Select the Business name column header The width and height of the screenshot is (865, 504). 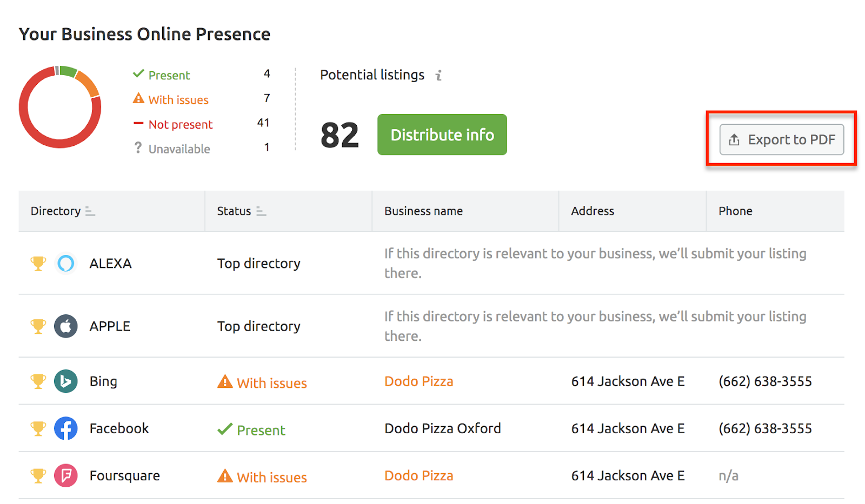pyautogui.click(x=423, y=211)
